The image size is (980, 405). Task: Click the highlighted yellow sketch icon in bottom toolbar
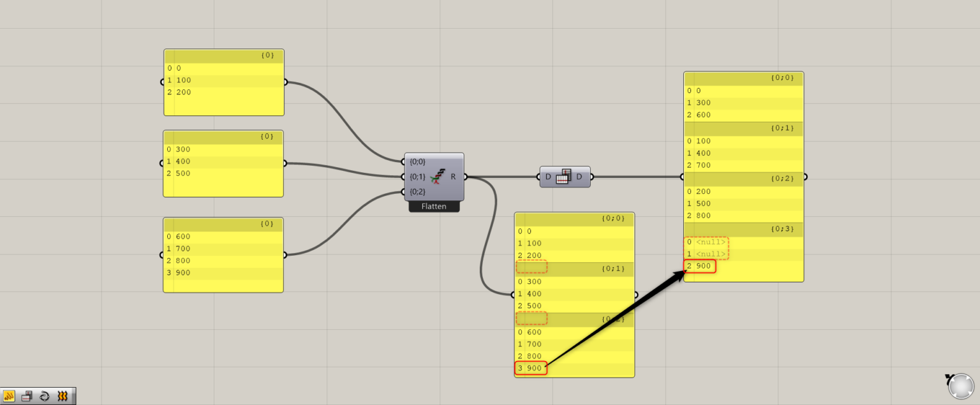tap(10, 396)
